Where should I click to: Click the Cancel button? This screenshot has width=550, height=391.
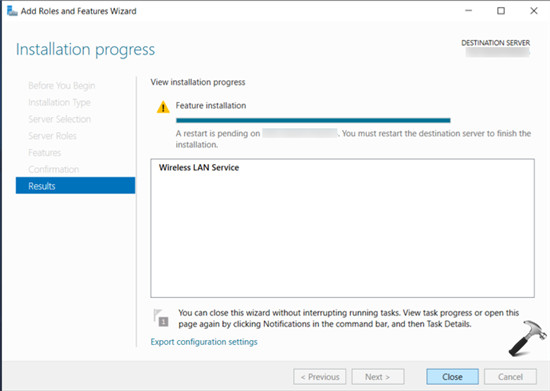pyautogui.click(x=510, y=377)
